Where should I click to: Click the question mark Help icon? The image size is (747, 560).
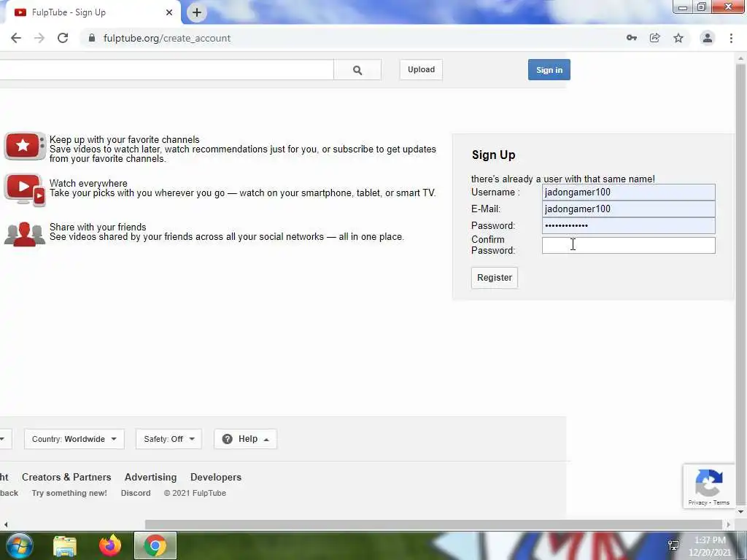click(x=228, y=439)
